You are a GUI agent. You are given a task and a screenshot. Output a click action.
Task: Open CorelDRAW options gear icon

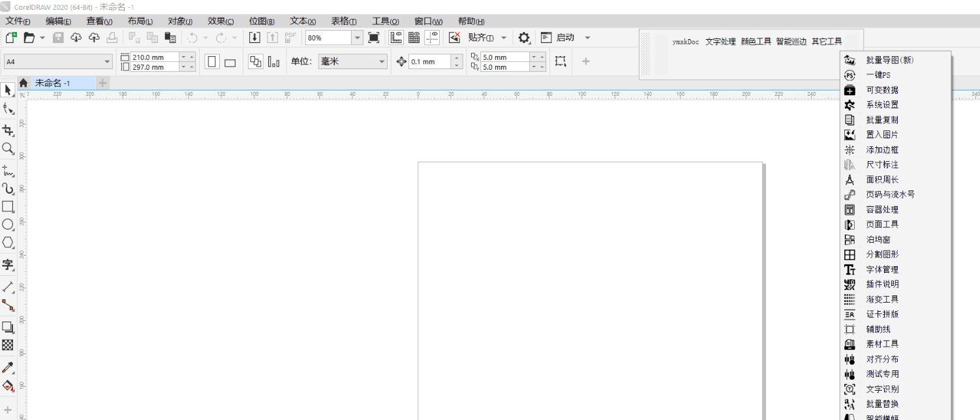tap(523, 38)
